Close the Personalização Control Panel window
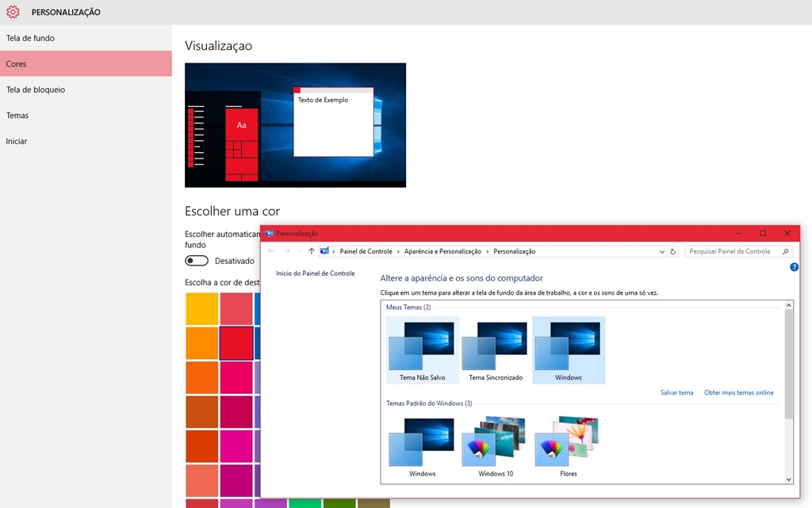Viewport: 812px width, 508px height. (x=787, y=233)
